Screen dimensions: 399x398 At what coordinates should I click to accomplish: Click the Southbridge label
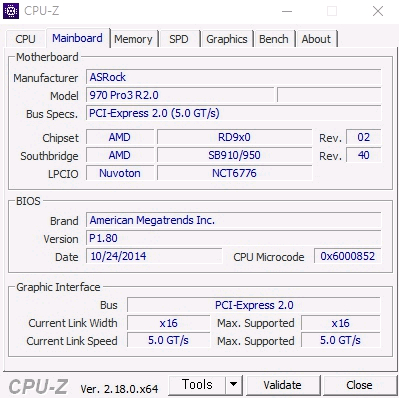pos(49,156)
